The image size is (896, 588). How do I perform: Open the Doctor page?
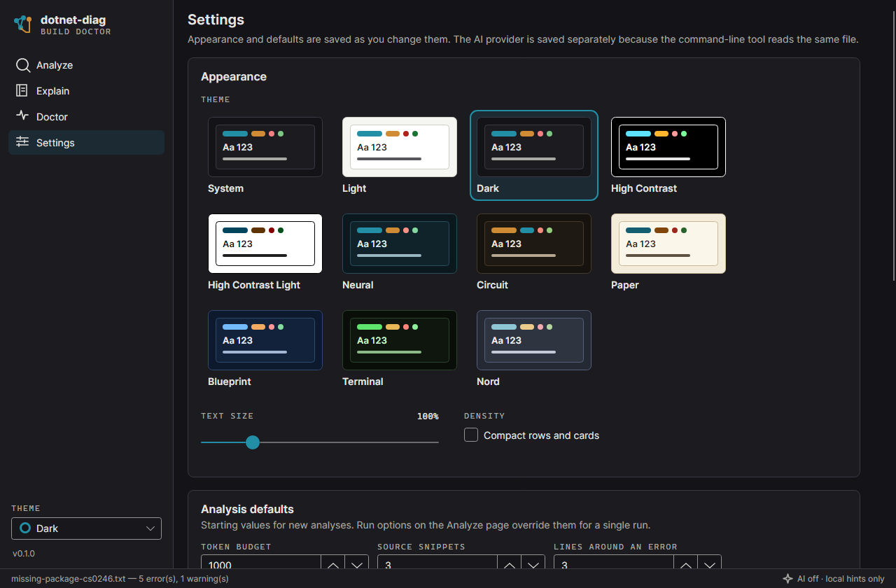tap(86, 117)
